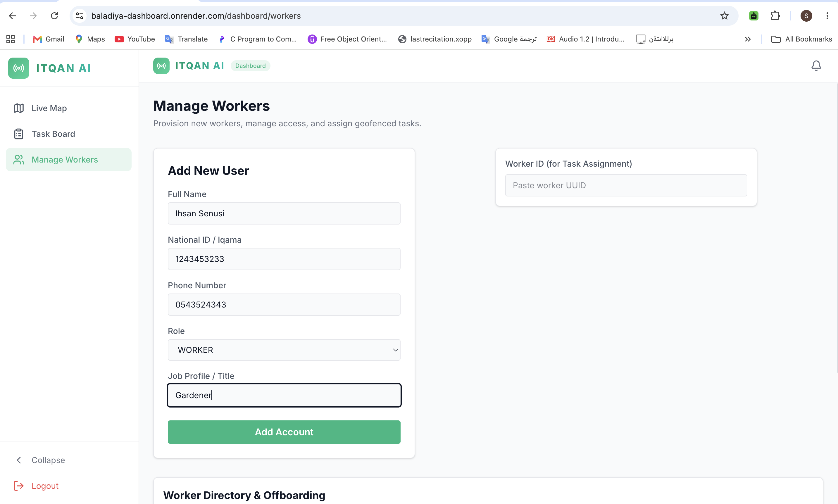Screen dimensions: 838x504
Task: Click the Live Map map icon
Action: click(x=19, y=108)
